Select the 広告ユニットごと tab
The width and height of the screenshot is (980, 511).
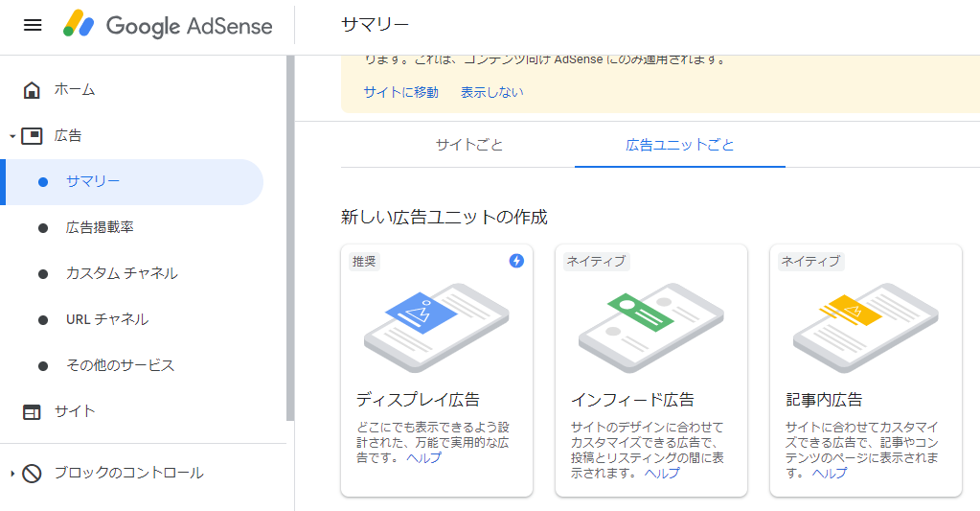pos(680,145)
